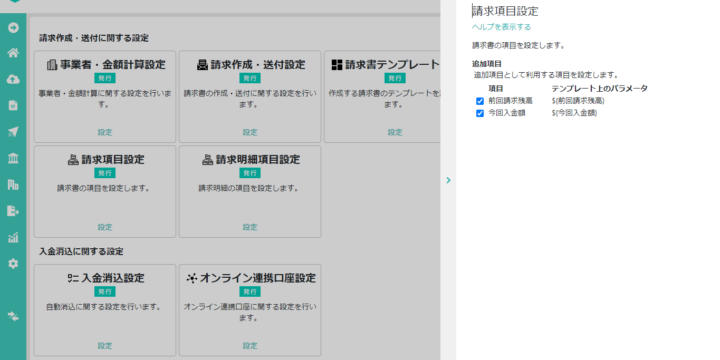
Task: Click 設定 link under 請求作成・送付設定
Action: point(250,132)
